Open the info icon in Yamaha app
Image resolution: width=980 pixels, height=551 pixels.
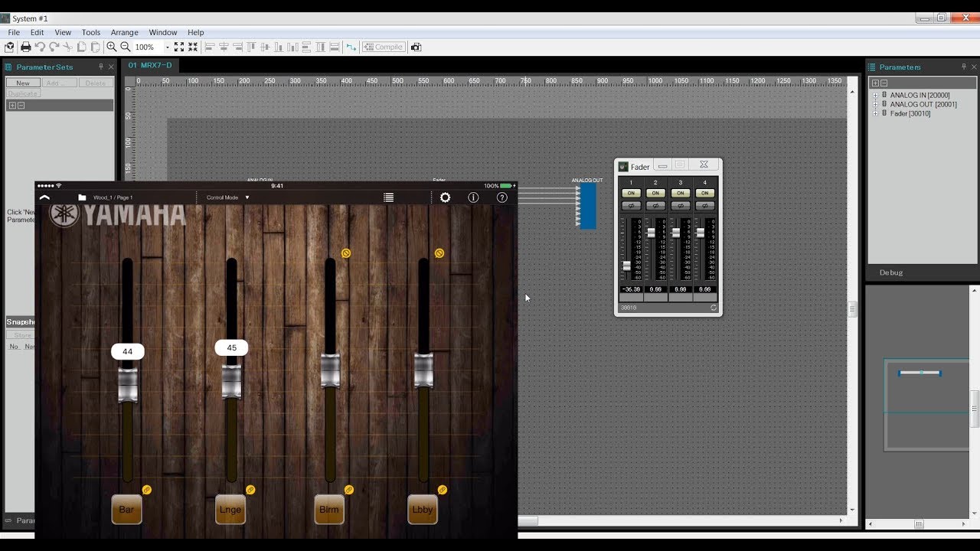473,197
